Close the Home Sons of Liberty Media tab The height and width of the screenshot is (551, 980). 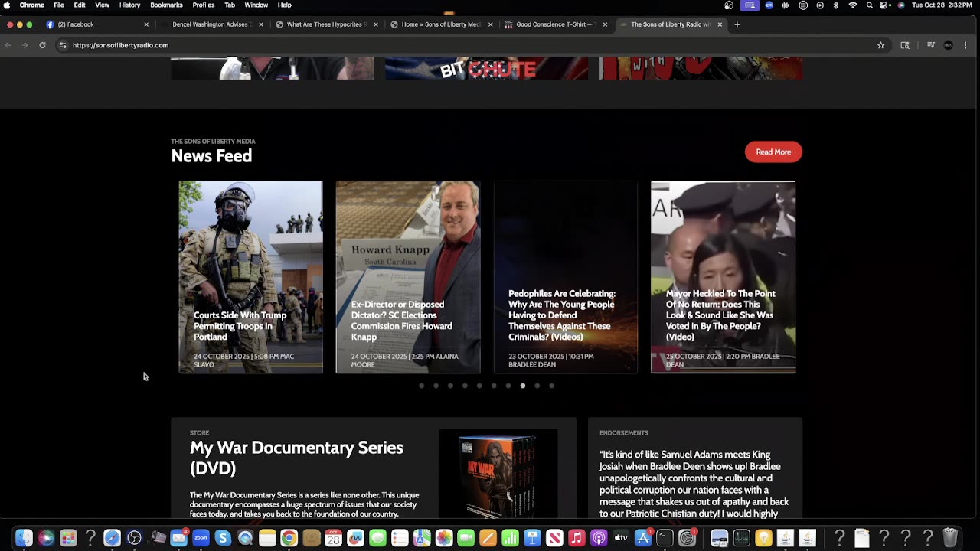490,24
